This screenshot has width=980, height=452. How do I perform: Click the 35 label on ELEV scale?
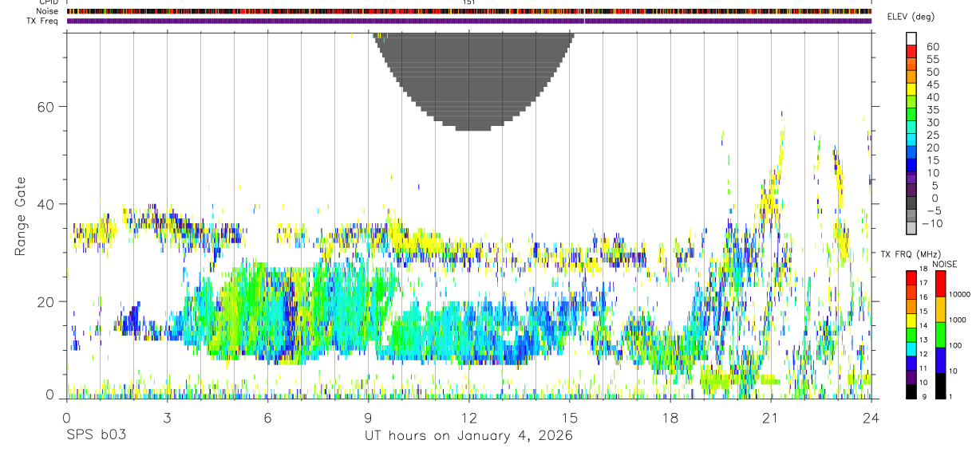click(x=931, y=110)
